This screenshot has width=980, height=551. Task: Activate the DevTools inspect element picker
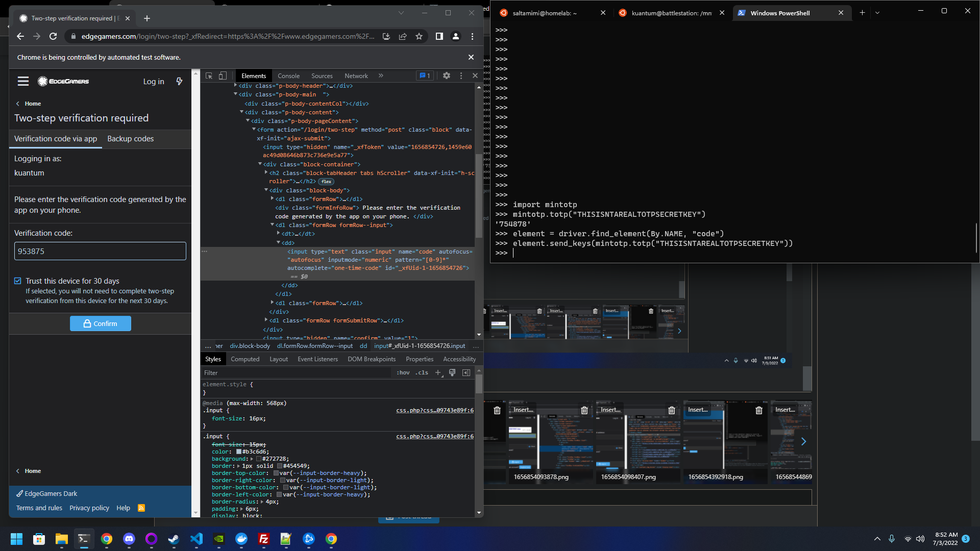(209, 76)
